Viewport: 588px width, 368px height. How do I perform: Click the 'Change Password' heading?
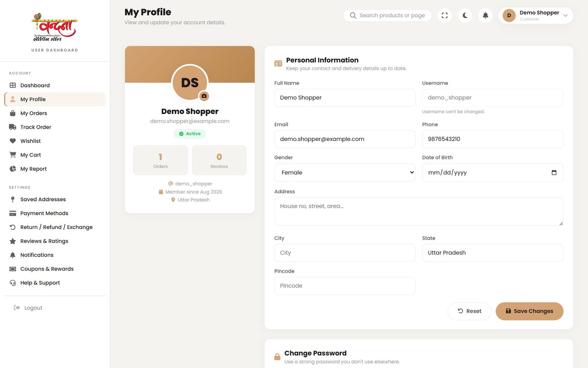315,353
